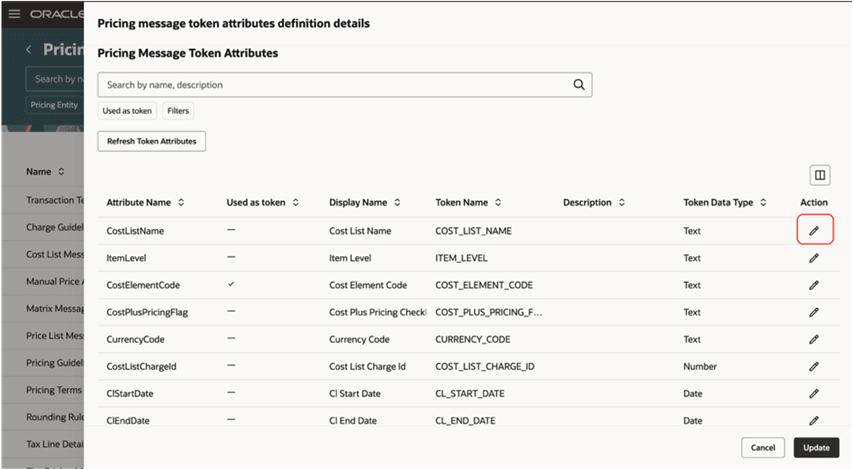Select Pricing Guidel row in background
Viewport: 854px width, 470px height.
54,363
